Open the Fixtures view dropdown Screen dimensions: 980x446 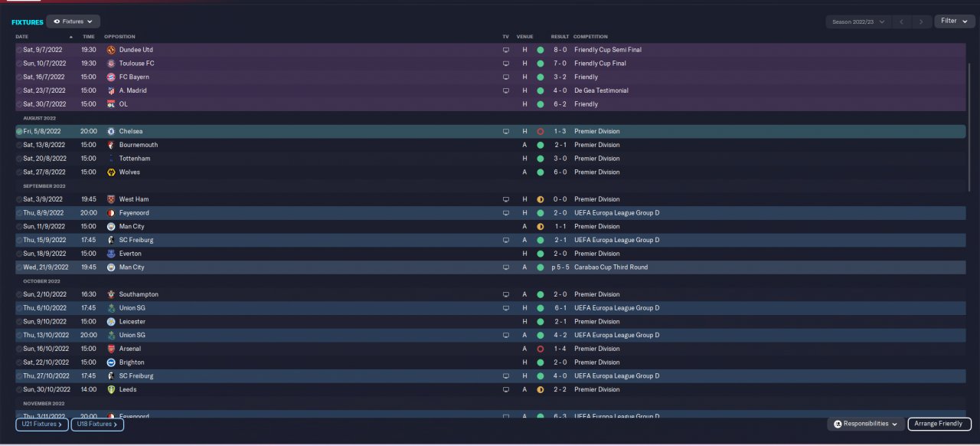point(73,21)
